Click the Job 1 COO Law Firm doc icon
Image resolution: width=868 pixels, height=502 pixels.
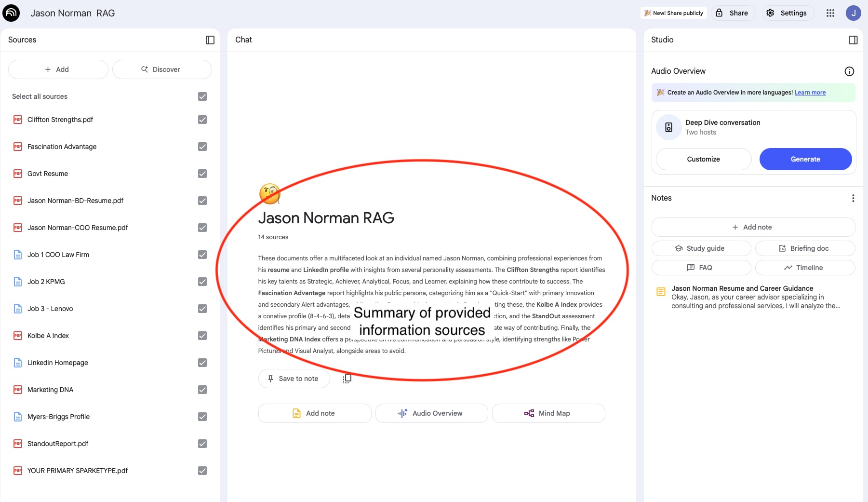coord(18,255)
